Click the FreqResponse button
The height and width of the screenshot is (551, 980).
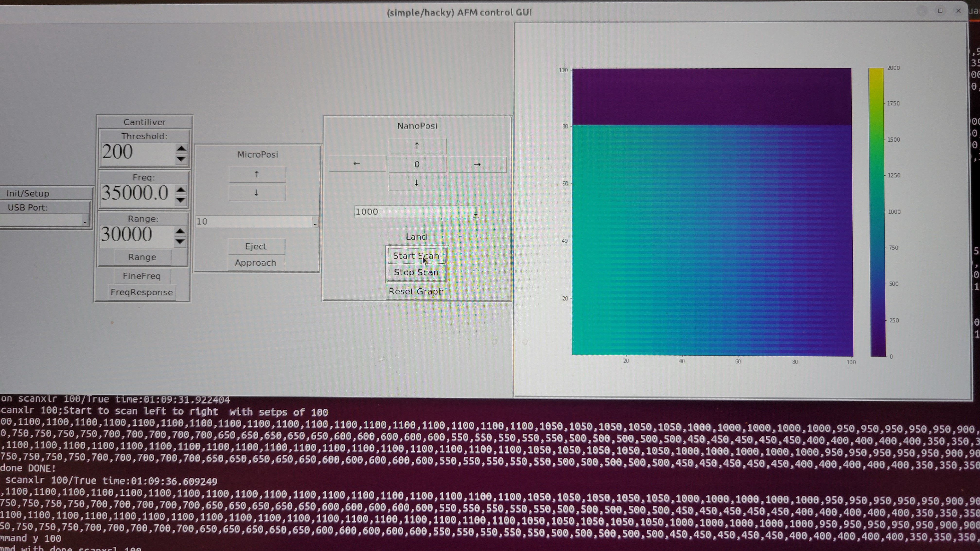tap(141, 293)
